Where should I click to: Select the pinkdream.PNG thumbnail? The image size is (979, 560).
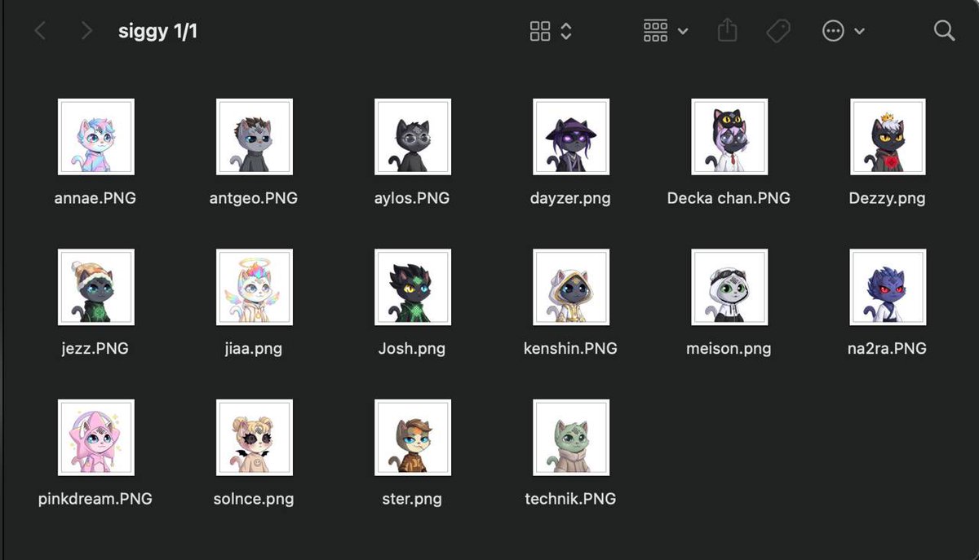pos(96,438)
